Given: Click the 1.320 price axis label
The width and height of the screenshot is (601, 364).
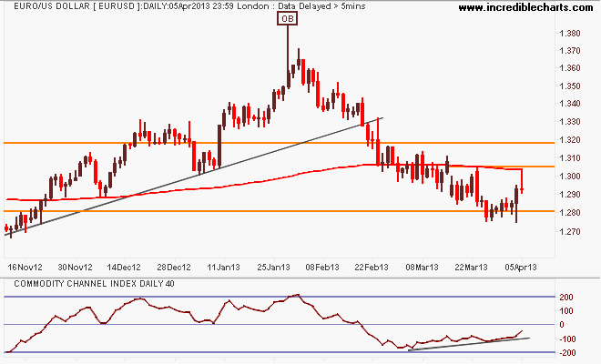Looking at the screenshot, I should pyautogui.click(x=571, y=141).
